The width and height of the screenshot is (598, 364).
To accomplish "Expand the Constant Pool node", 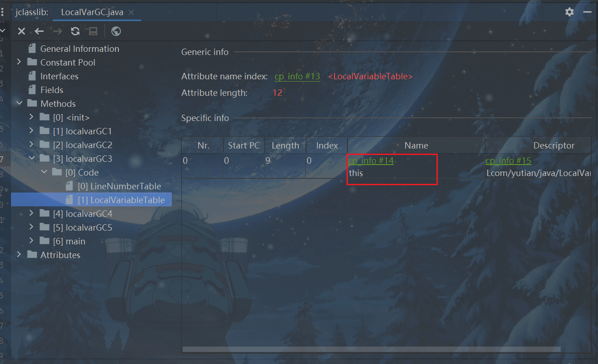I will click(x=19, y=62).
